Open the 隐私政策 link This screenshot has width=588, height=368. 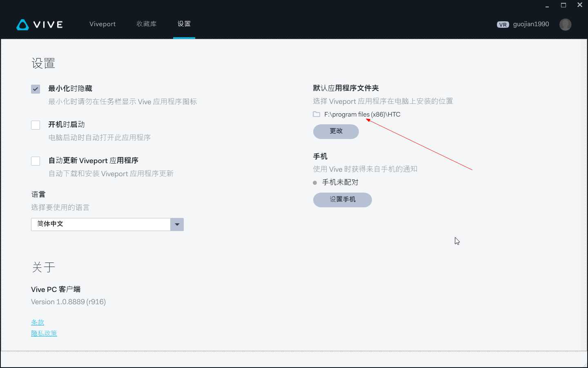[44, 333]
